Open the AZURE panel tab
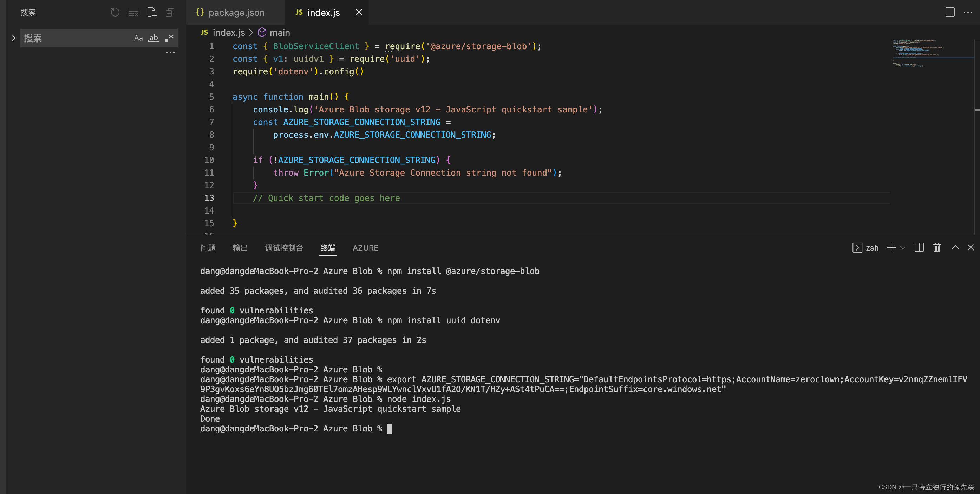The height and width of the screenshot is (494, 980). pos(365,248)
